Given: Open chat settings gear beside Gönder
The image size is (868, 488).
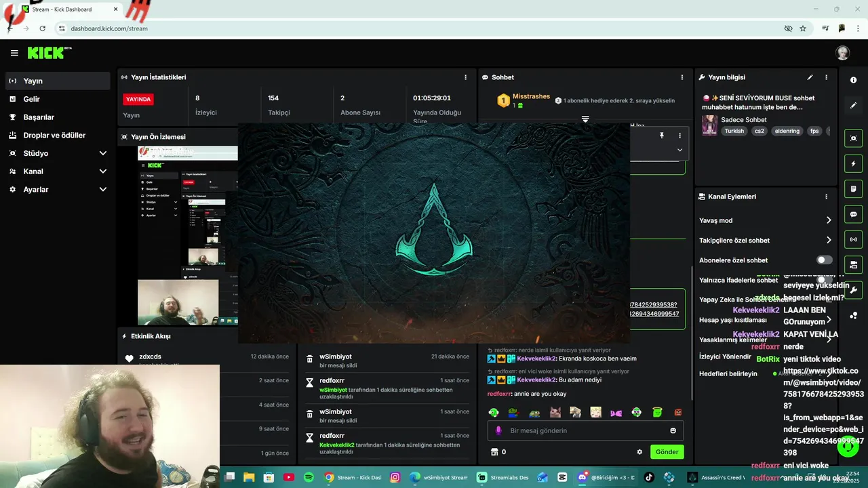Looking at the screenshot, I should 639,452.
